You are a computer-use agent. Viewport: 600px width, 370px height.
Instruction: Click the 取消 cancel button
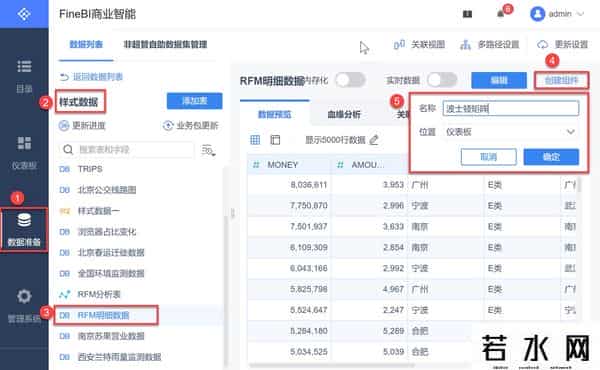(x=489, y=157)
